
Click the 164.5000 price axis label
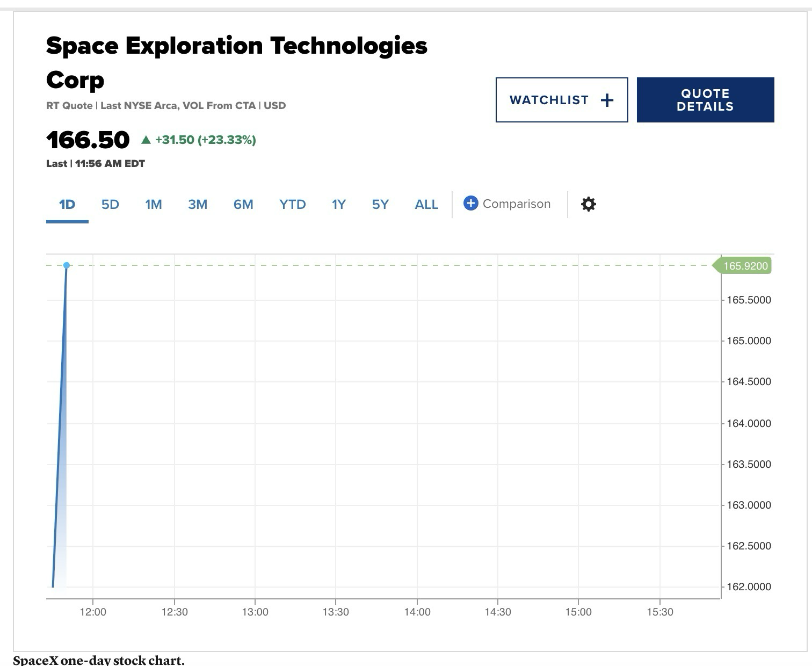click(749, 382)
